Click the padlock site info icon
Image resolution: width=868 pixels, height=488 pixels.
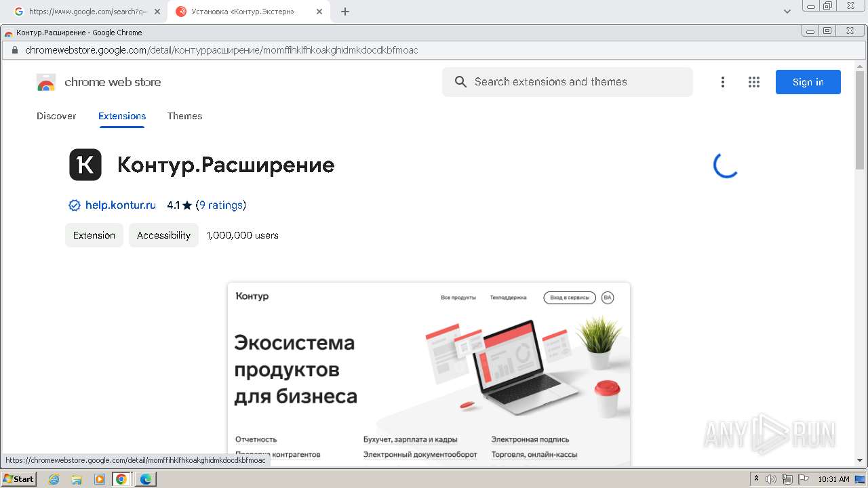(14, 50)
